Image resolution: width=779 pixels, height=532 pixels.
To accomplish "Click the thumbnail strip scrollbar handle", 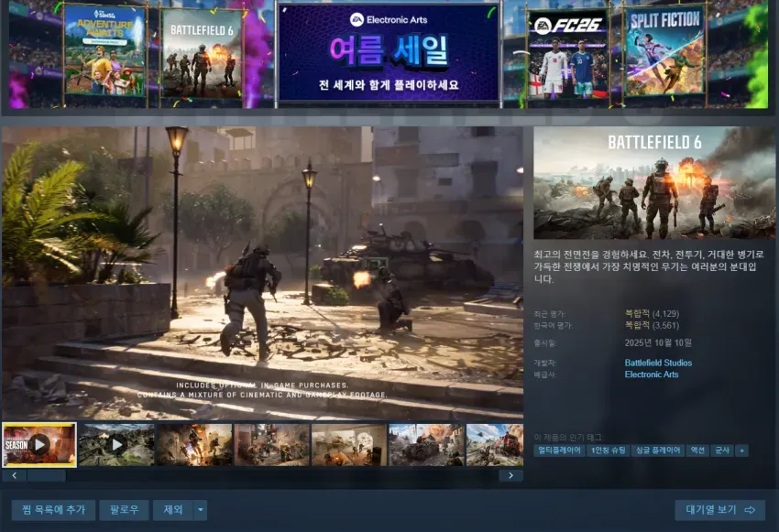I will (x=47, y=475).
